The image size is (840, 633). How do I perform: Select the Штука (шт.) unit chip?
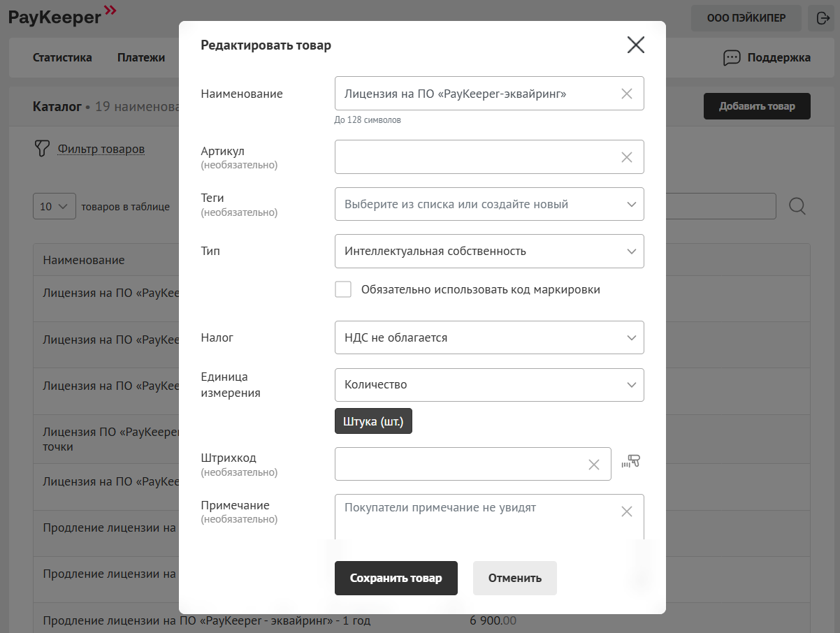[x=373, y=421]
